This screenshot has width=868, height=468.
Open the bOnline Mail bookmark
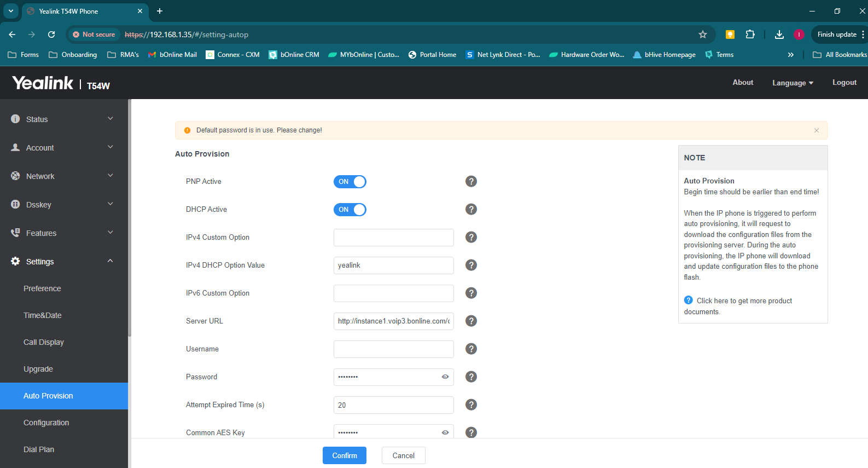[x=173, y=55]
